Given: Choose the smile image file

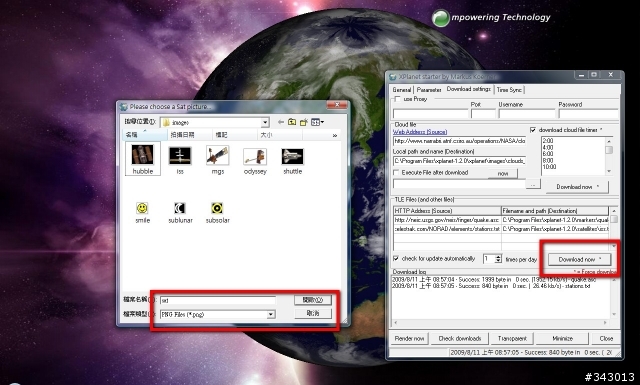Looking at the screenshot, I should coord(142,212).
